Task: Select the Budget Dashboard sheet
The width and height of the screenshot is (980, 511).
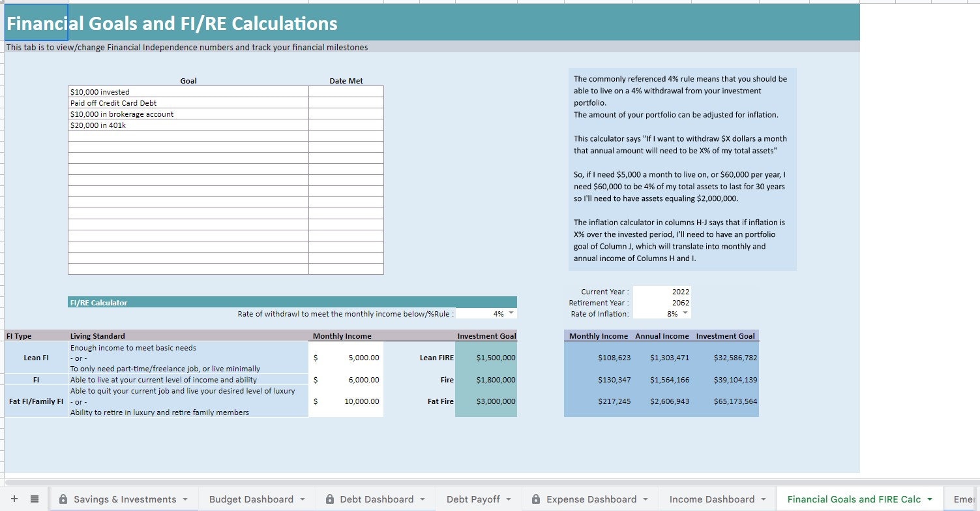Action: 250,499
